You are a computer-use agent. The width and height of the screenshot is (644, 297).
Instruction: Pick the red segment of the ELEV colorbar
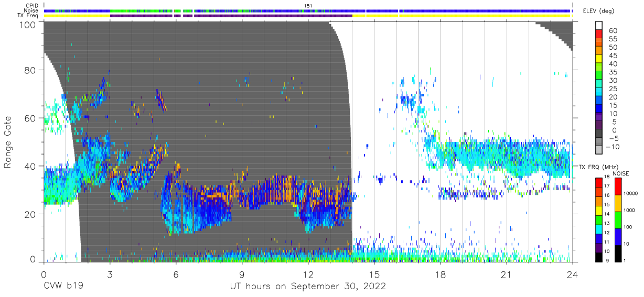[x=599, y=34]
